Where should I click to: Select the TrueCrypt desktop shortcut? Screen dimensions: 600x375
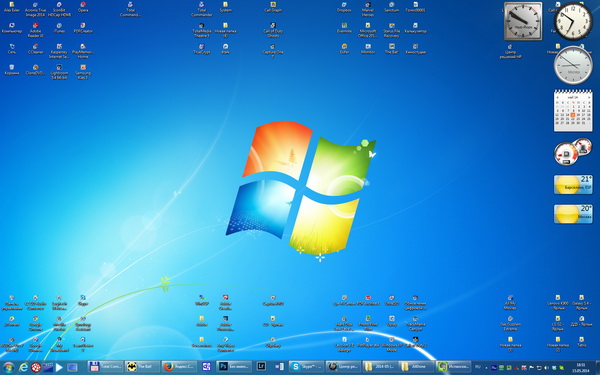[202, 49]
